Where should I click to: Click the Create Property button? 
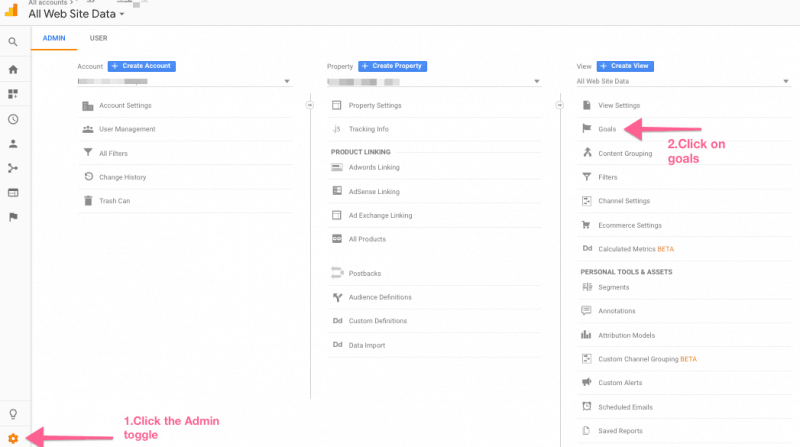(392, 66)
